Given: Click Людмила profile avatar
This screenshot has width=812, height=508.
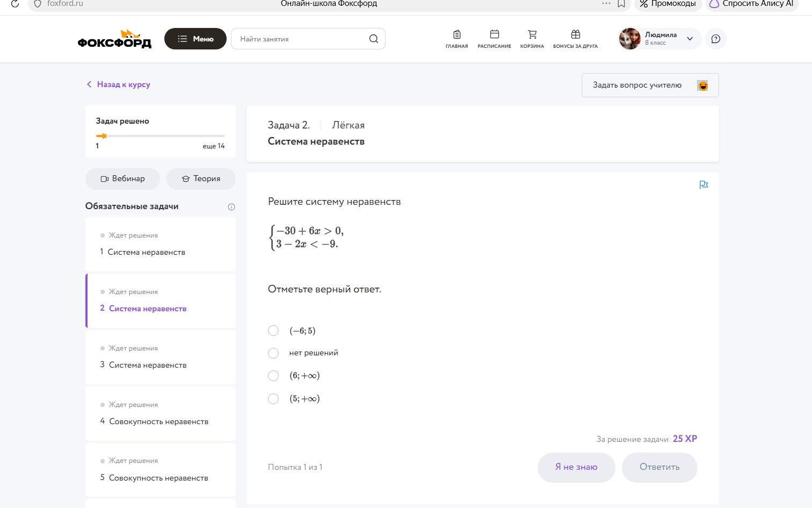Looking at the screenshot, I should [x=630, y=39].
